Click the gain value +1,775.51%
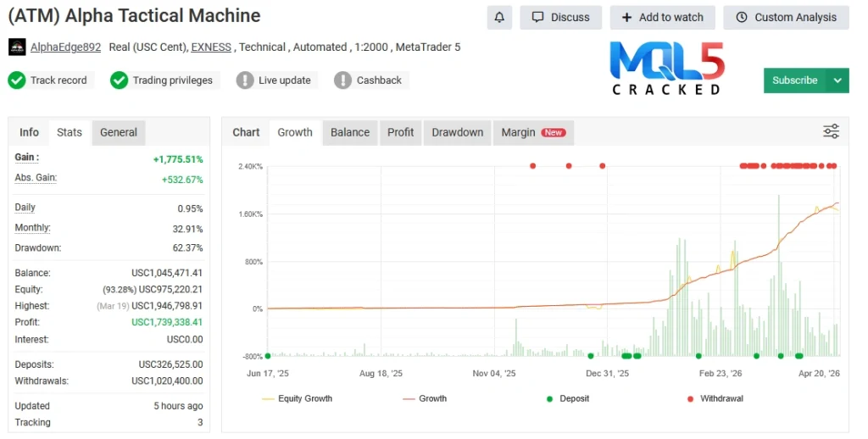Image resolution: width=868 pixels, height=439 pixels. tap(178, 159)
